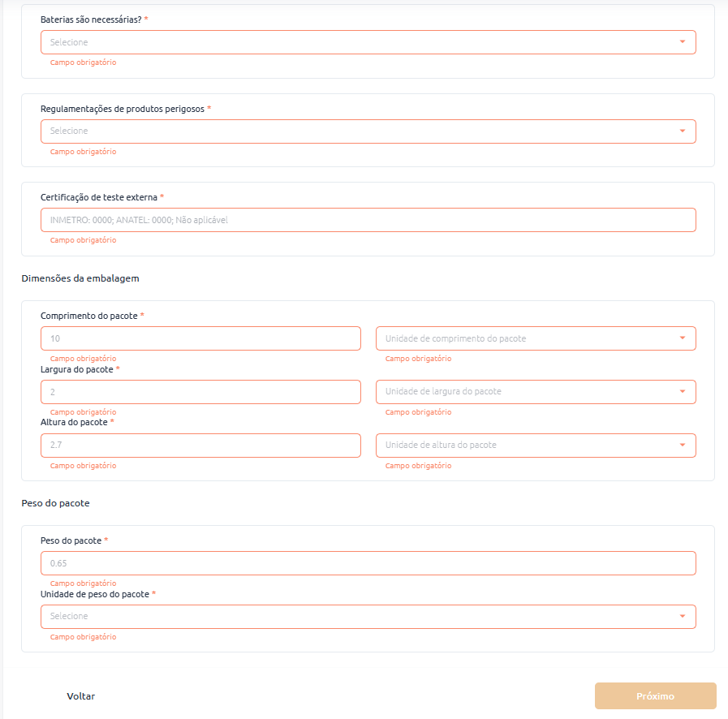728x719 pixels.
Task: Expand 'Regulamentações de produtos perigosos' select
Action: click(x=357, y=131)
